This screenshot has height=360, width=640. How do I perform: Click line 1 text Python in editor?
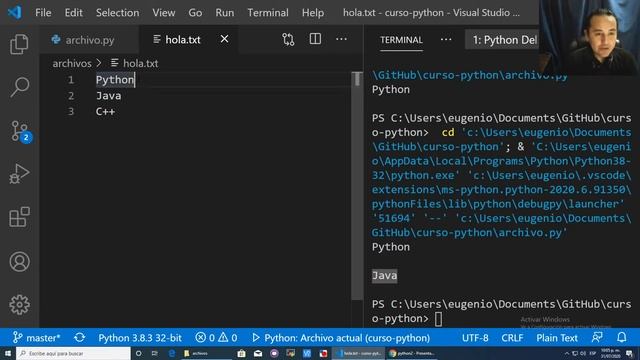pos(115,80)
